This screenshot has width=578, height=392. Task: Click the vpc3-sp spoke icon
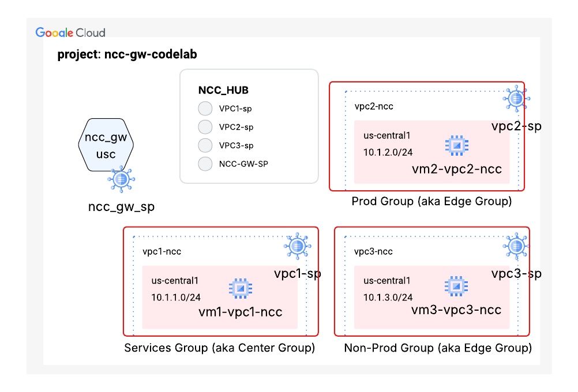pyautogui.click(x=516, y=246)
